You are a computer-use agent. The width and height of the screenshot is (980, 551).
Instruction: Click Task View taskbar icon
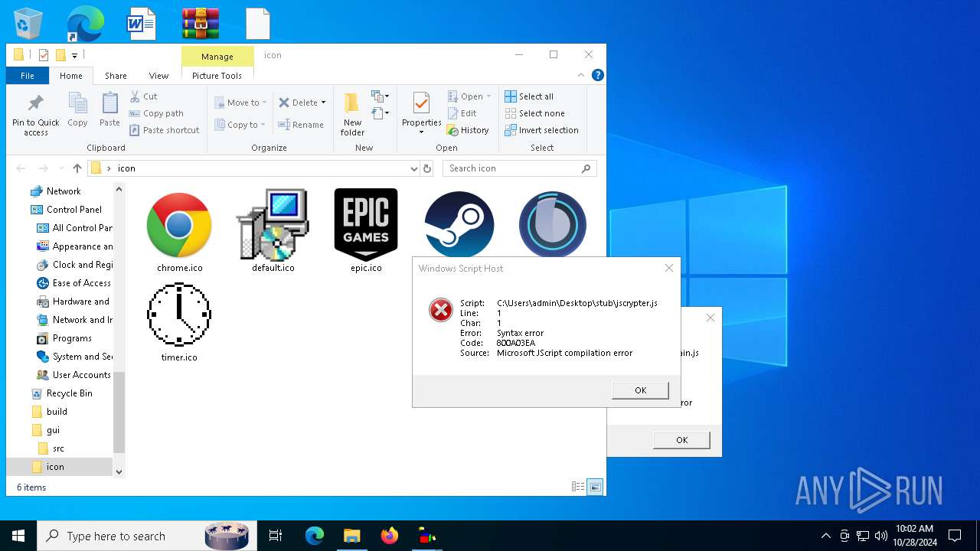click(x=276, y=536)
